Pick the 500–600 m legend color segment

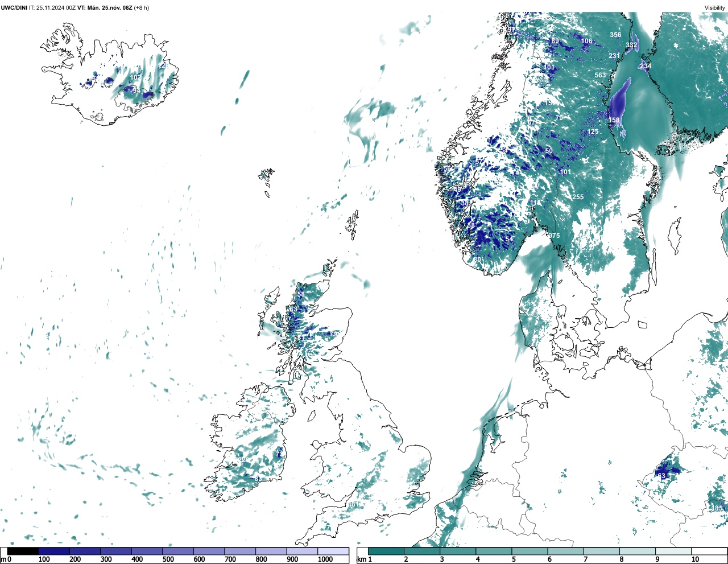[x=178, y=551]
